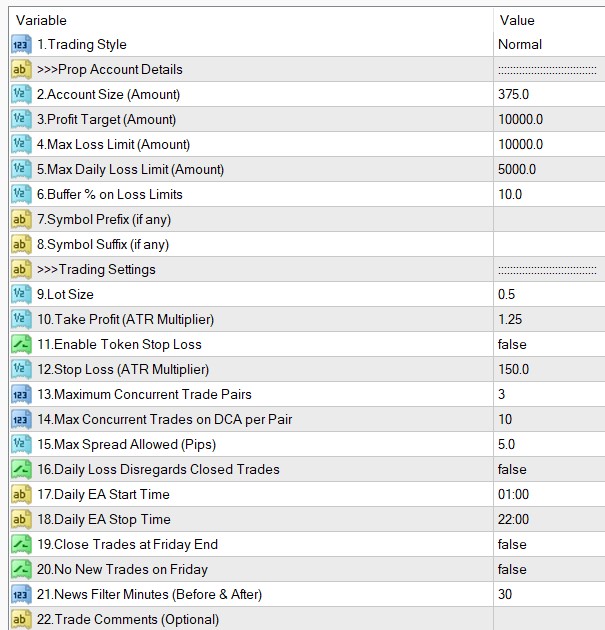Click the boolean icon beside Enable Token Stop Loss
The image size is (605, 630).
21,344
